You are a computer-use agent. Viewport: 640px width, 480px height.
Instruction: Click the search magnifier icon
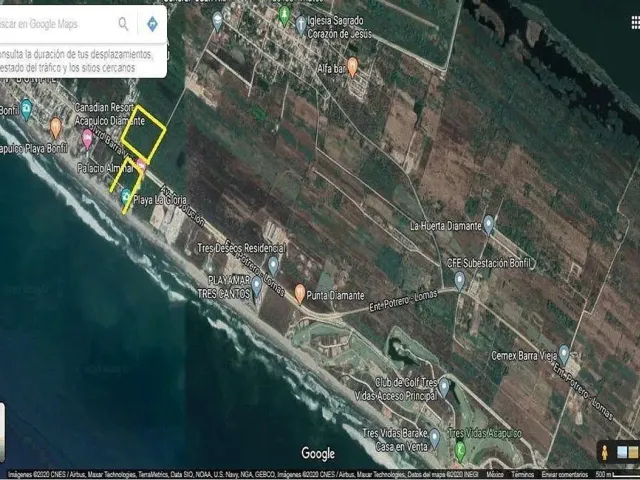(123, 24)
